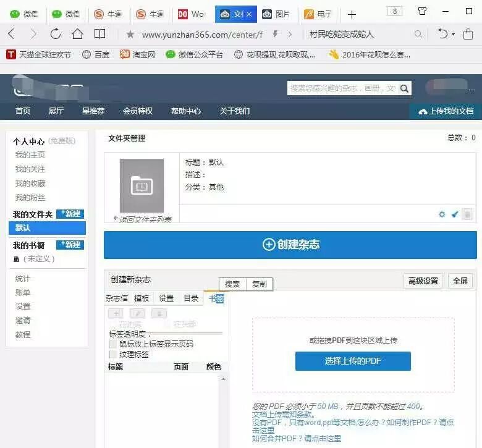The image size is (482, 448).
Task: Click the 全屏 button
Action: click(460, 281)
